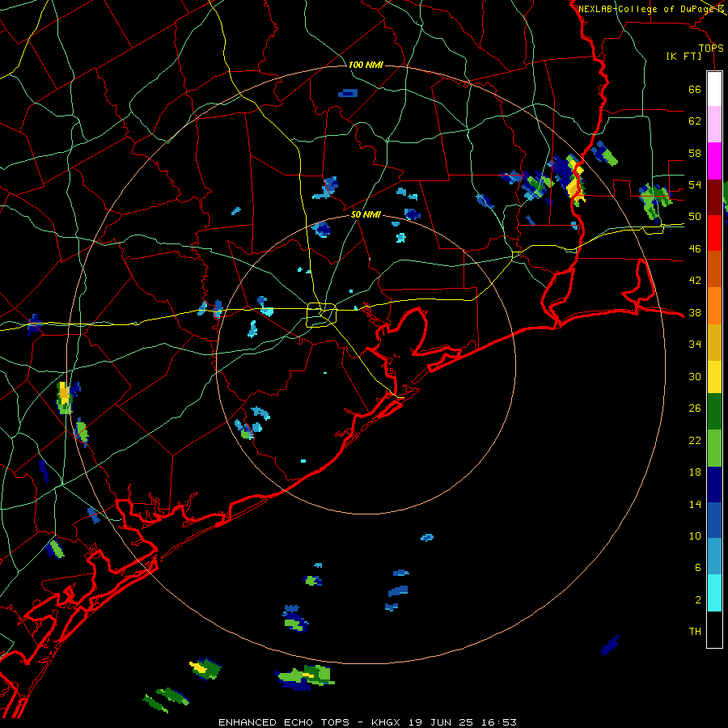Click the gold-topped echo cell west on outer ring
This screenshot has height=728, width=728.
pyautogui.click(x=64, y=397)
